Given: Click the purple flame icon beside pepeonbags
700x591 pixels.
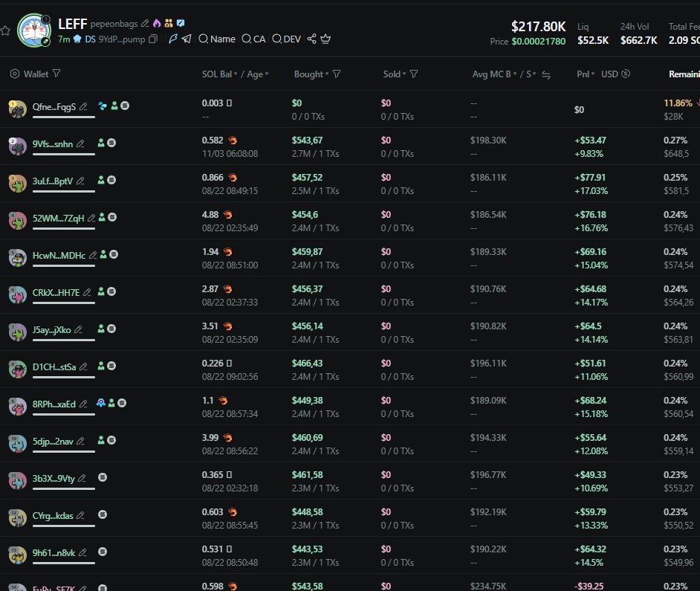Looking at the screenshot, I should click(x=157, y=23).
